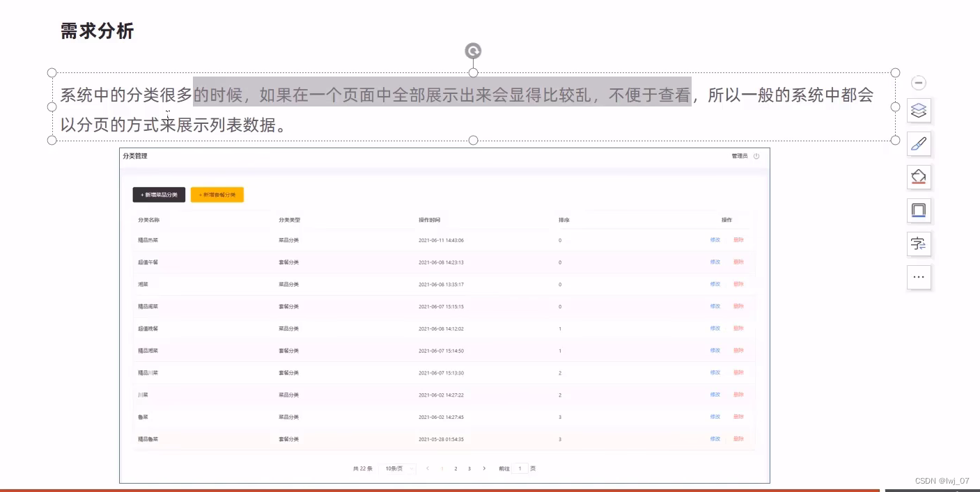Image resolution: width=980 pixels, height=492 pixels.
Task: Click the text conversion 字 icon
Action: tap(919, 244)
